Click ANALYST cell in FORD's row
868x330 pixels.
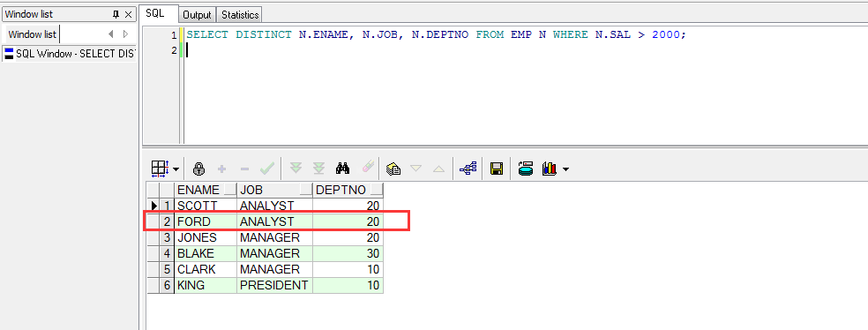[x=275, y=221]
